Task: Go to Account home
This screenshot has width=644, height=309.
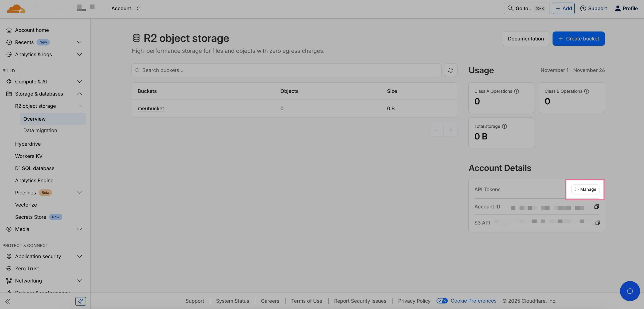Action: (x=32, y=30)
